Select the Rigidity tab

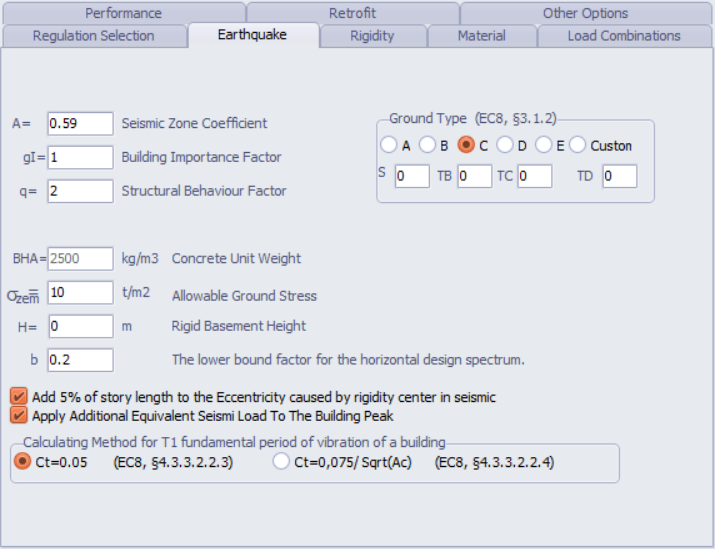(372, 36)
